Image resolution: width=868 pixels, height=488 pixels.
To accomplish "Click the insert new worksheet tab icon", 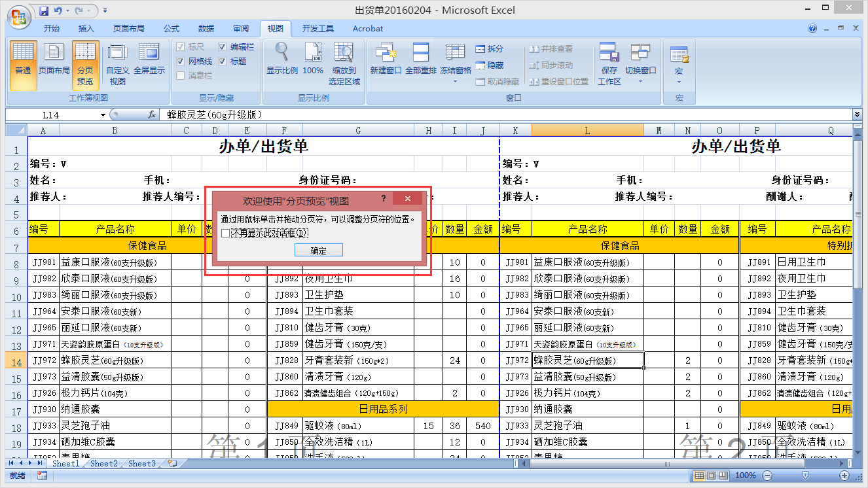I will click(172, 463).
